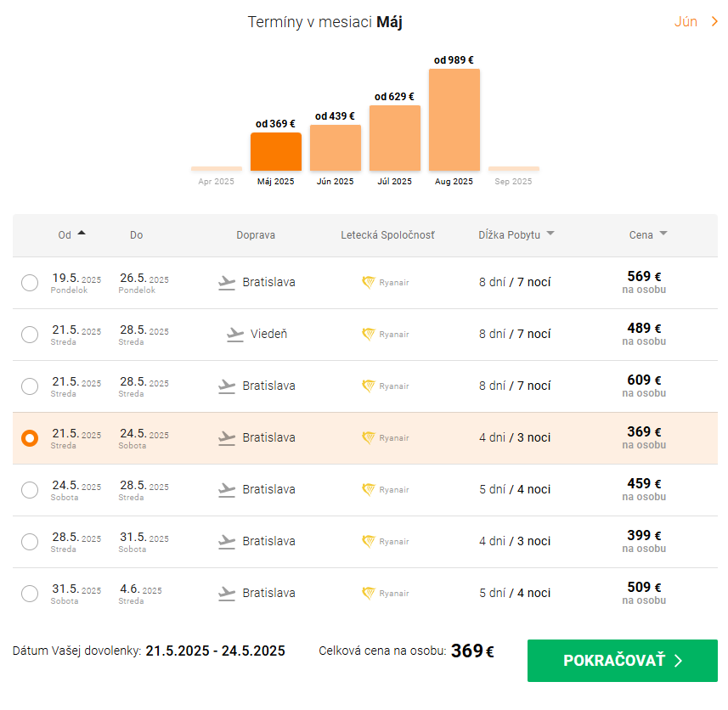The width and height of the screenshot is (728, 710).
Task: Click the airplane icon in the 459 € row
Action: point(227,490)
